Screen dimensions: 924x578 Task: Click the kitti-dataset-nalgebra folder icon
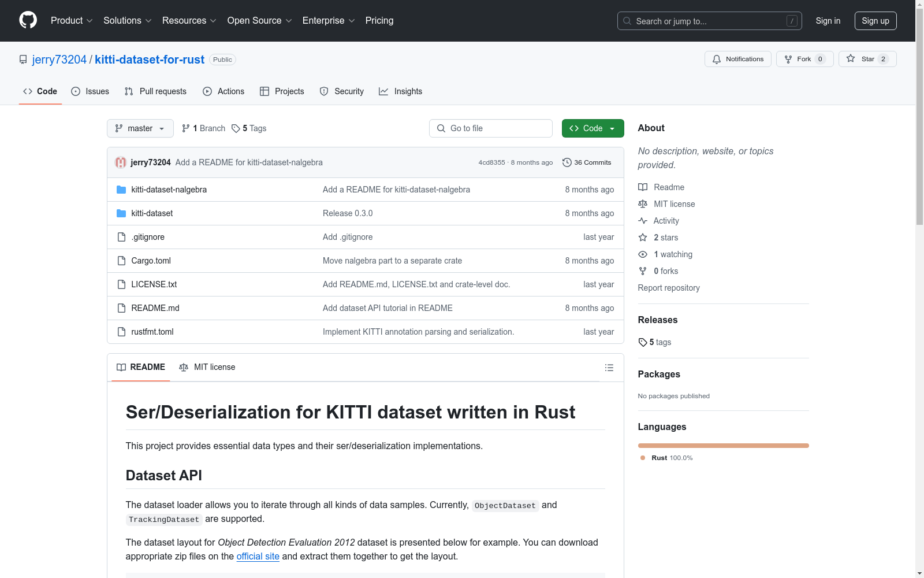tap(121, 190)
